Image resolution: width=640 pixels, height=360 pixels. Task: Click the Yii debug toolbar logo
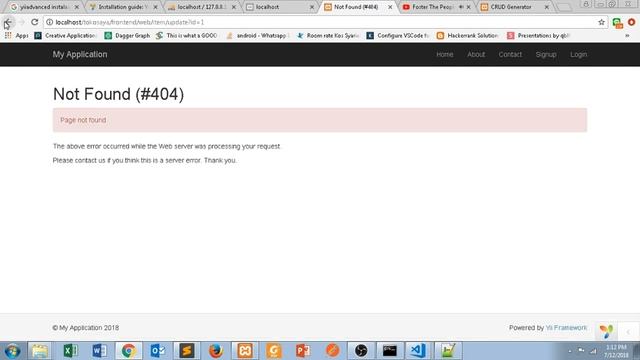tap(606, 331)
